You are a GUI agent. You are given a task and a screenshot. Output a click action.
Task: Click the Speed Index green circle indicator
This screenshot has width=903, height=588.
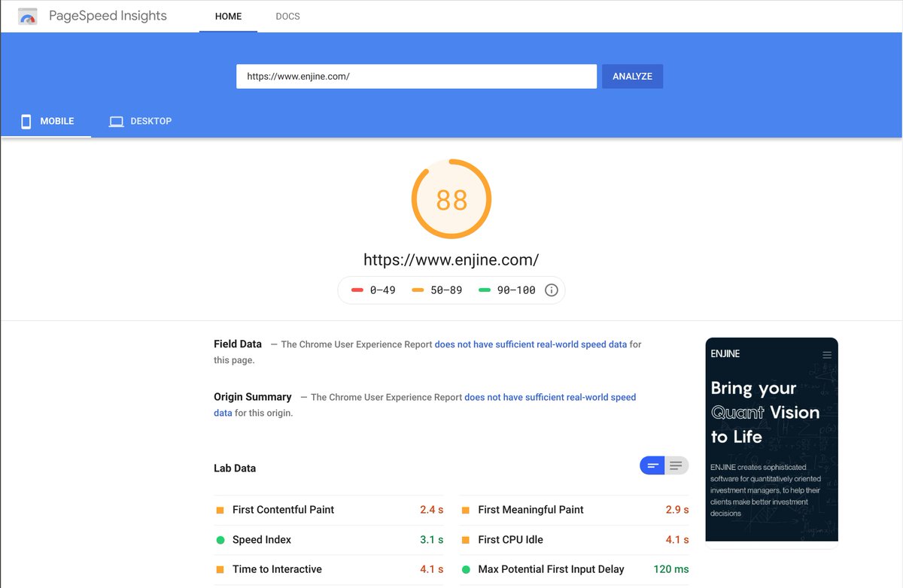tap(220, 540)
